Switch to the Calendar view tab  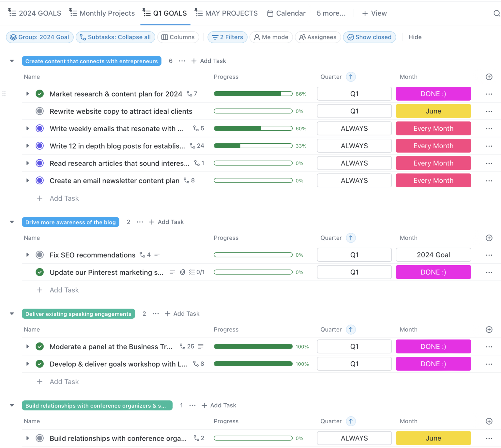[286, 13]
